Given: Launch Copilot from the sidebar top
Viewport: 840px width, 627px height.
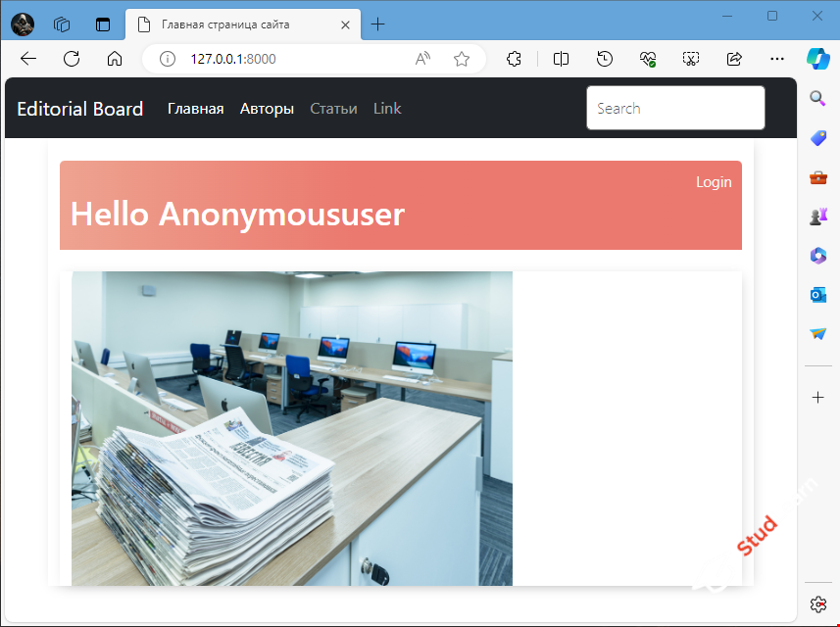Looking at the screenshot, I should point(817,58).
